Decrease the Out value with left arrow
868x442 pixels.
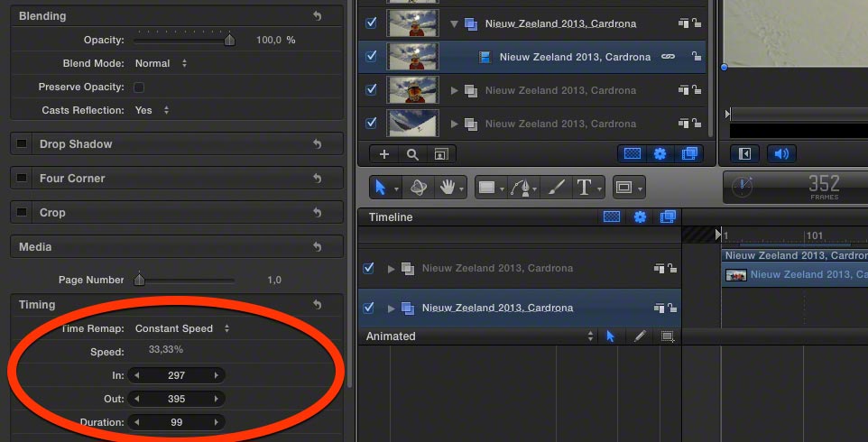(136, 399)
